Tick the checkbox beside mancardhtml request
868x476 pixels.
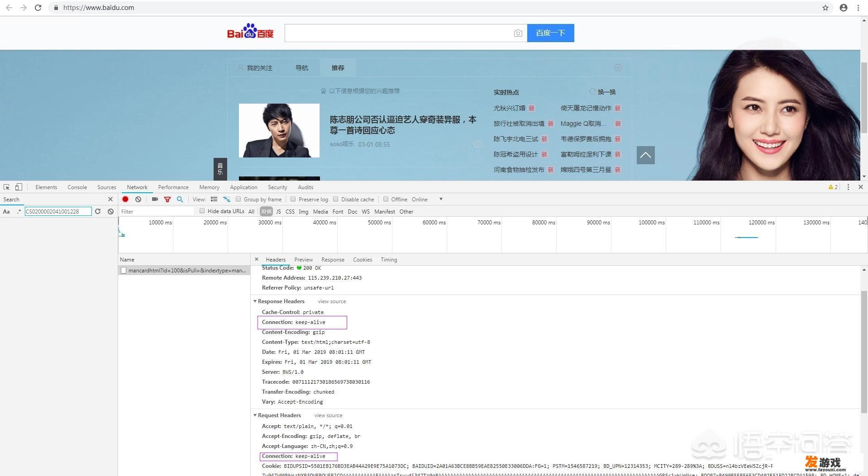coord(124,270)
